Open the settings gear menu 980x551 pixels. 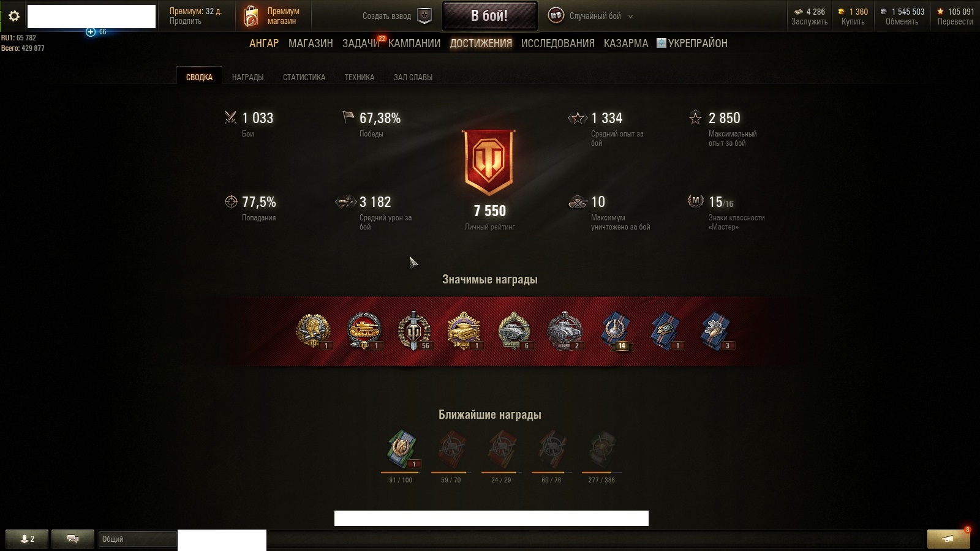[x=13, y=17]
